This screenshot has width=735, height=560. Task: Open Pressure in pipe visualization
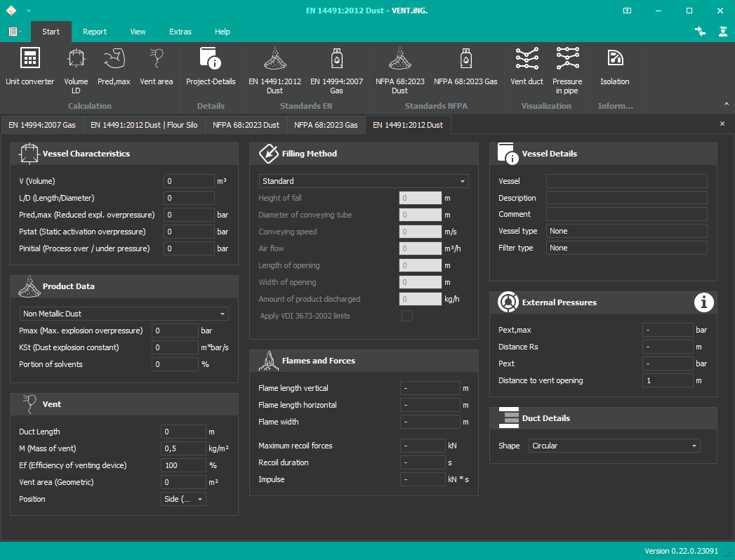coord(567,67)
